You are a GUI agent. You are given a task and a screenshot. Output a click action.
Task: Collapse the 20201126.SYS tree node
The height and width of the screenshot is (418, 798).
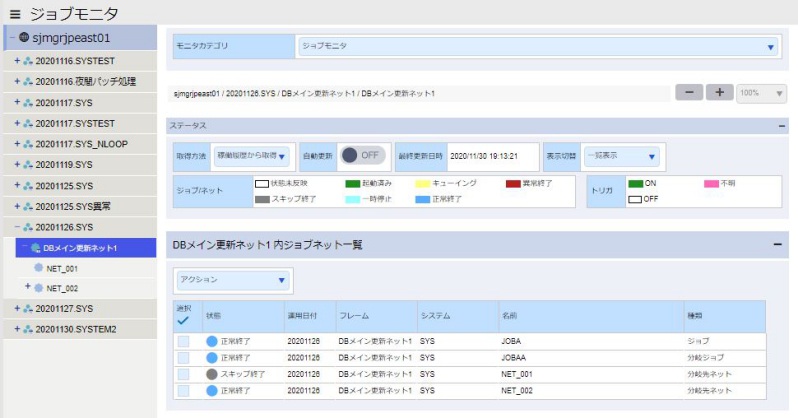tap(17, 227)
